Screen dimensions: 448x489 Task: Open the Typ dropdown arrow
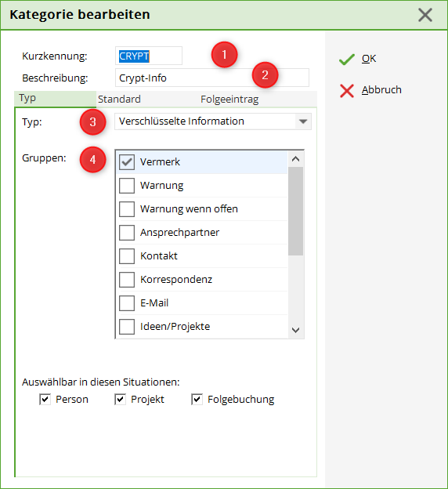(303, 121)
